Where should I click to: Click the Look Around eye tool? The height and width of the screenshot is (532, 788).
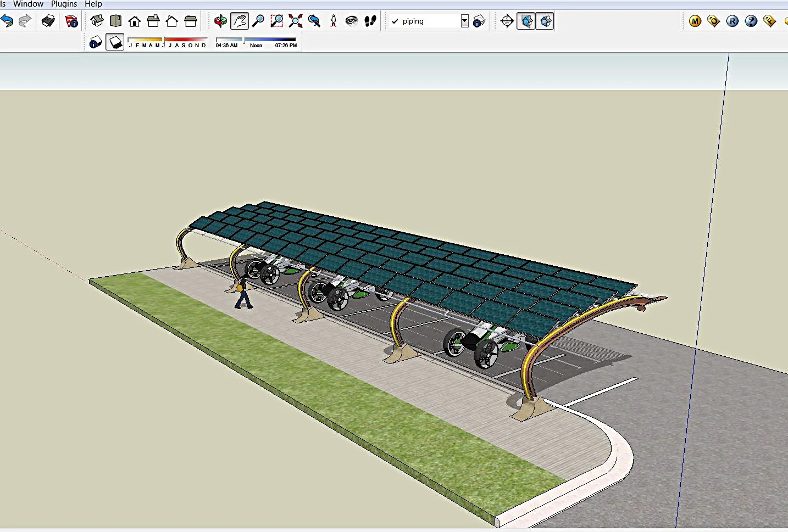352,21
